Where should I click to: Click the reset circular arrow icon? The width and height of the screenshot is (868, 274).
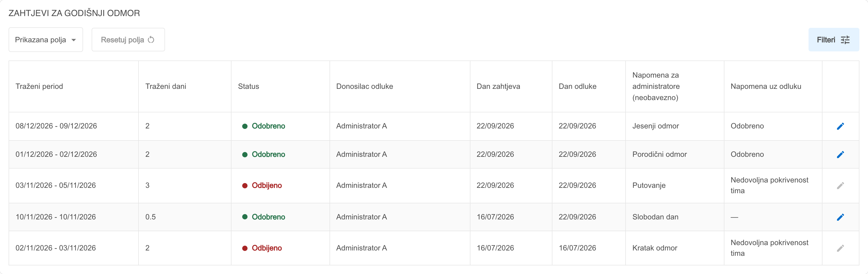(151, 40)
